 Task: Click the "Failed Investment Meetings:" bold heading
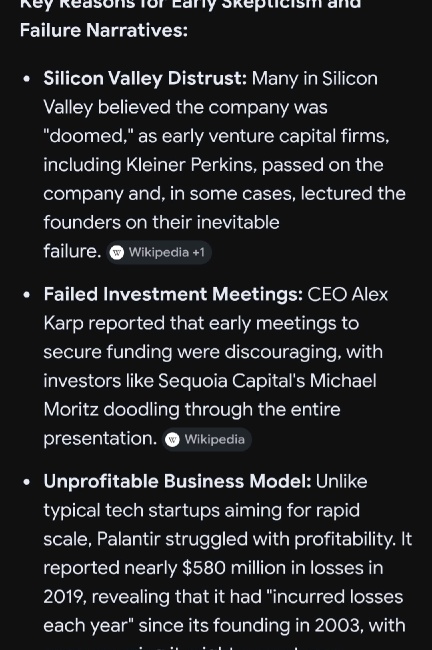(173, 294)
